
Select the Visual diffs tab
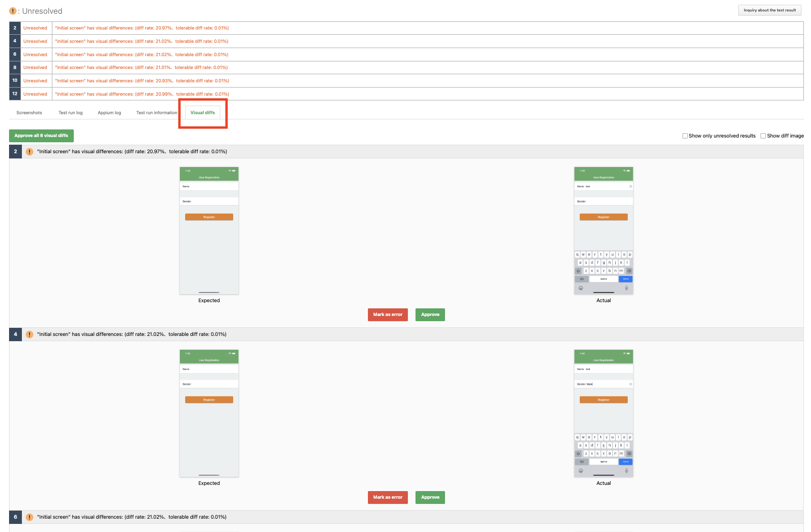pyautogui.click(x=202, y=112)
